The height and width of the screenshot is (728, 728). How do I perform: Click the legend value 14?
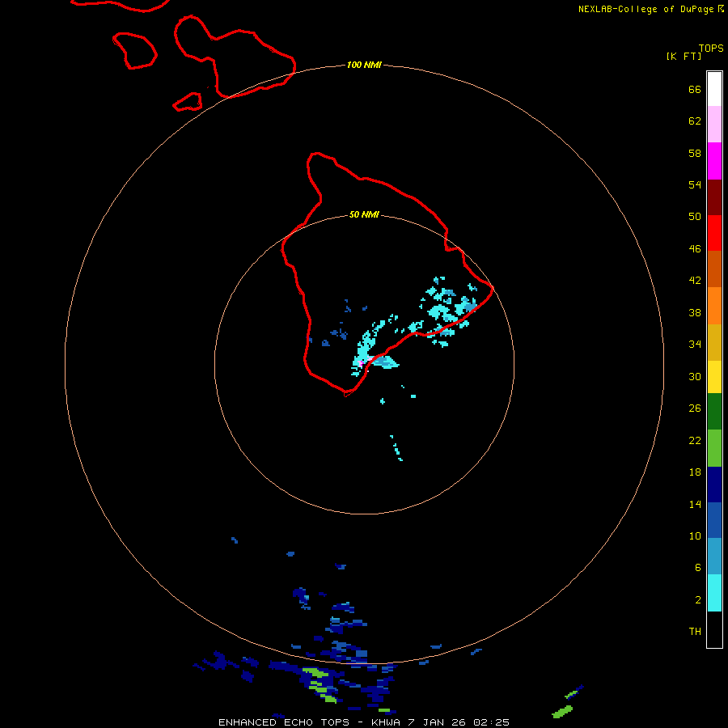click(x=695, y=504)
